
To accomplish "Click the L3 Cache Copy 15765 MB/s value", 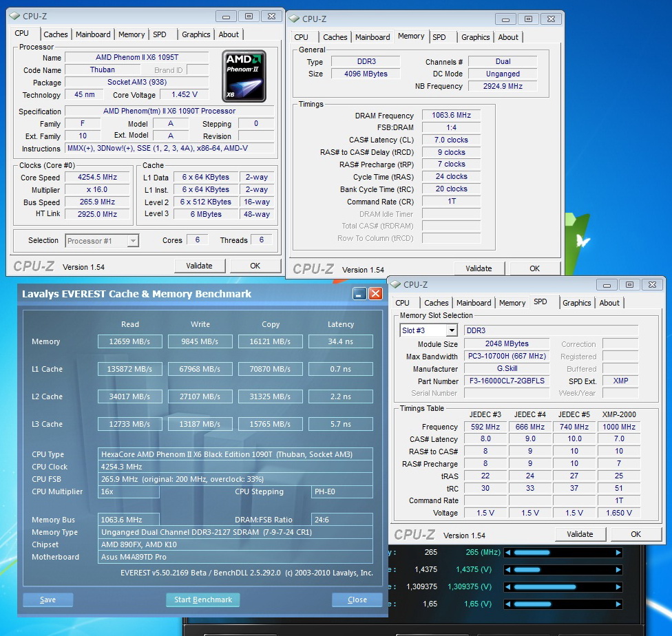I will pyautogui.click(x=271, y=424).
